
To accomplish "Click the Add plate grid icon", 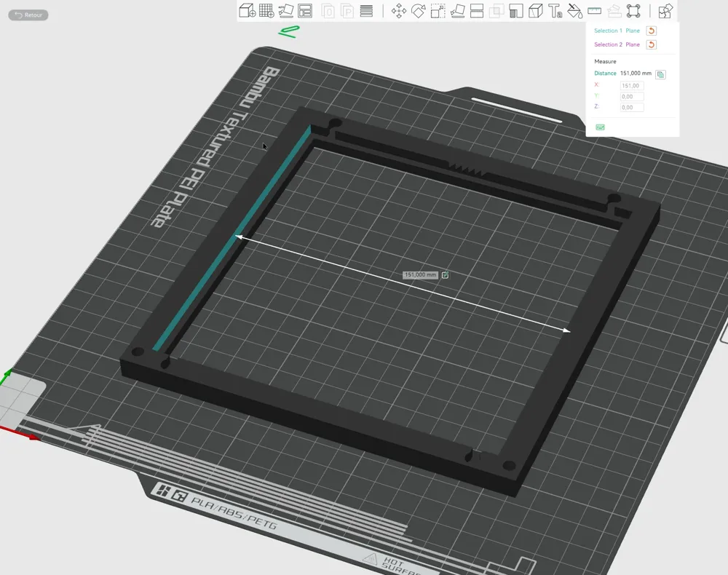I will tap(266, 11).
